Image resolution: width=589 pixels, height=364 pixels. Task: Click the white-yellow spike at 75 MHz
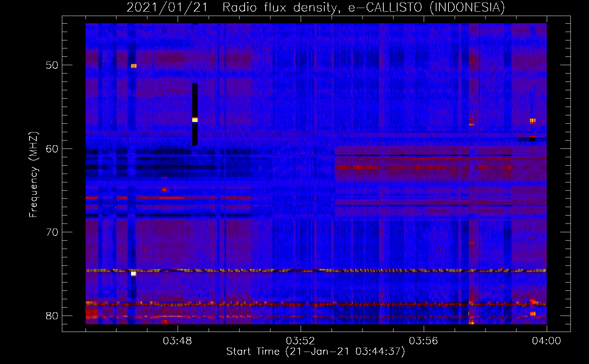point(133,274)
